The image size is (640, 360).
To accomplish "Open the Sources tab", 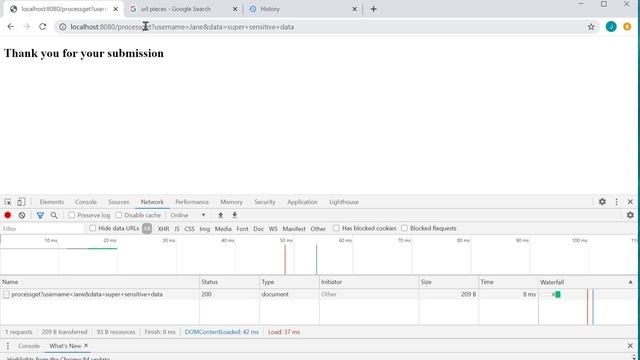I will 118,202.
